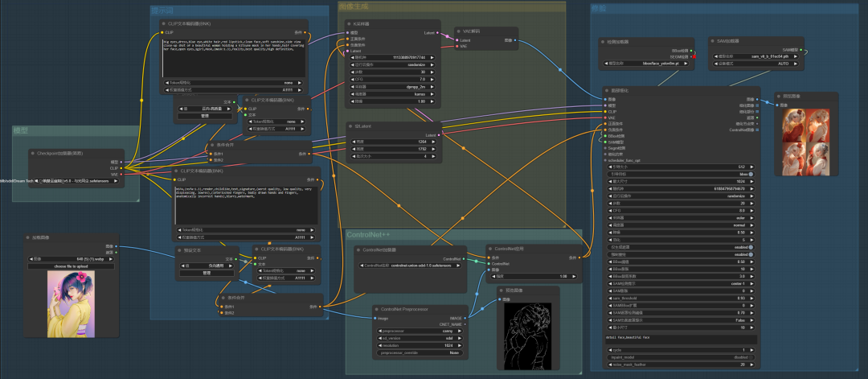Open the 设备模式 AUTO dropdown

[756, 64]
